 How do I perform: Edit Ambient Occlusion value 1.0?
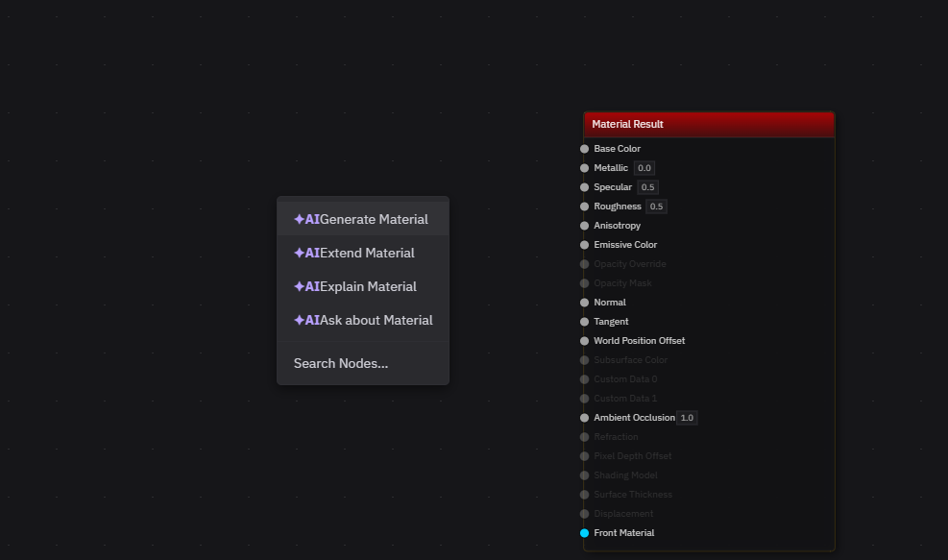click(687, 417)
